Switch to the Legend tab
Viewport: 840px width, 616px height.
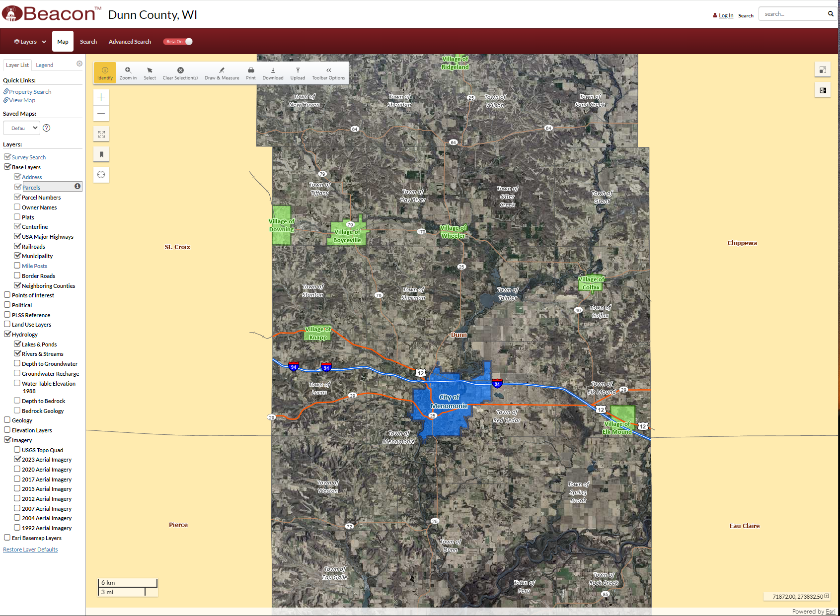point(44,65)
